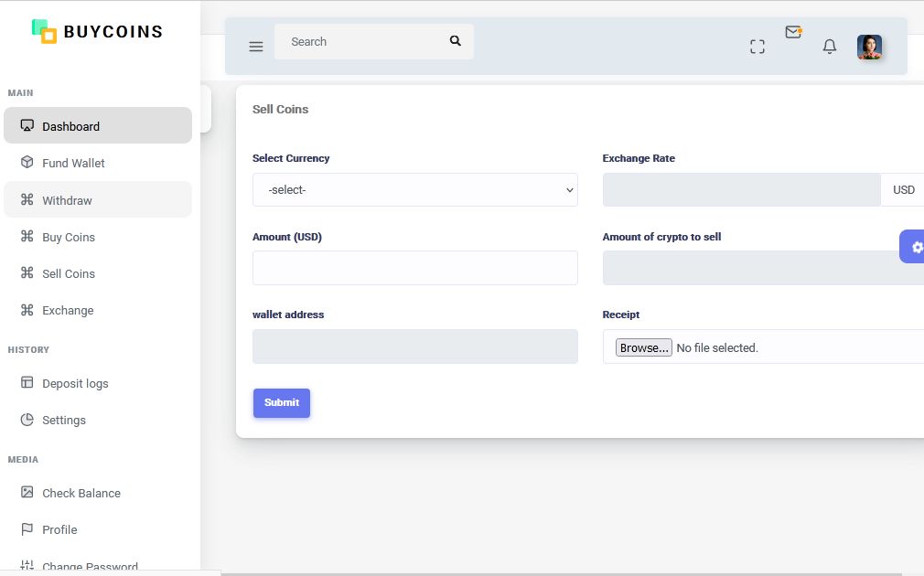Select Exchange in the sidebar

tap(68, 310)
